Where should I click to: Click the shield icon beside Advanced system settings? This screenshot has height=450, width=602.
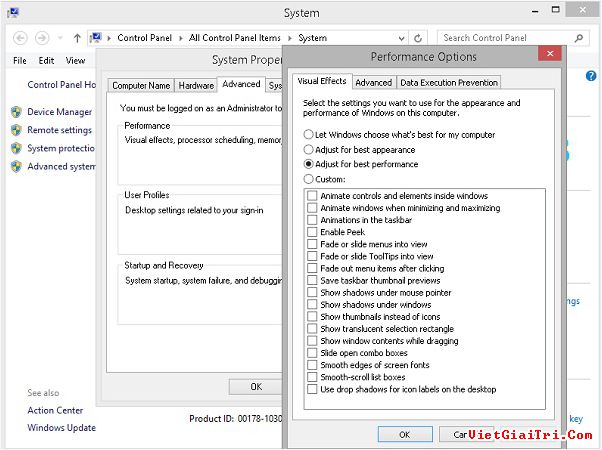tap(16, 167)
